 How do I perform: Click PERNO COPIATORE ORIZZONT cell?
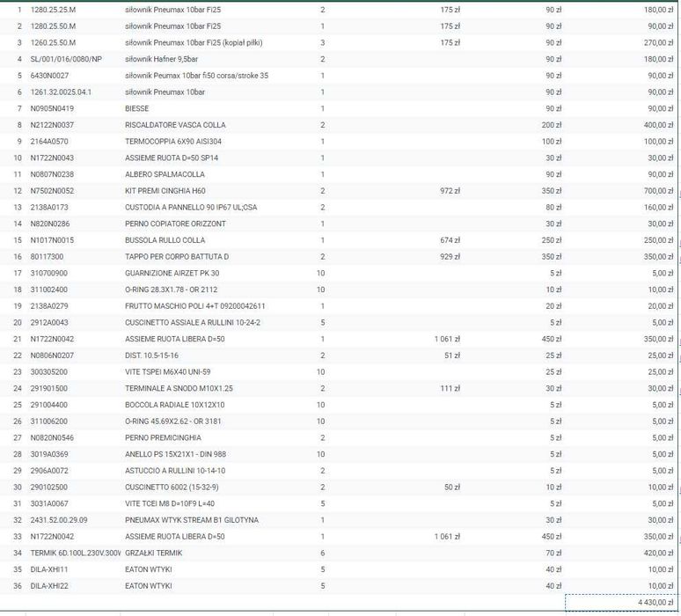(175, 224)
